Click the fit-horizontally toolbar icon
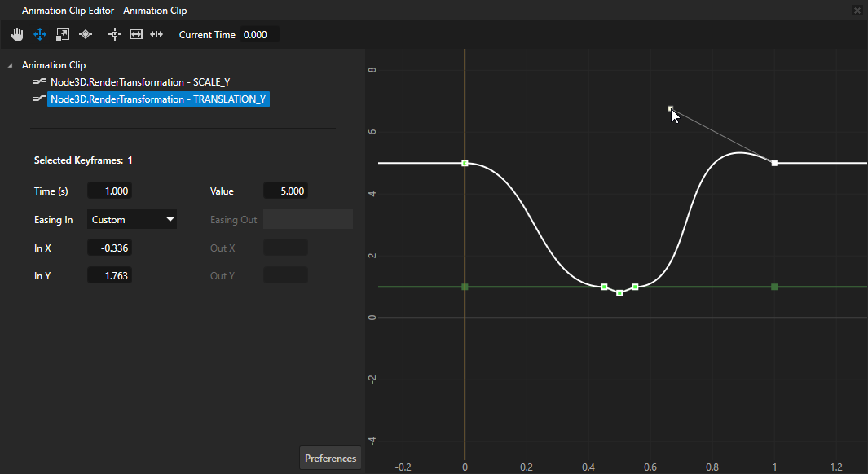 135,34
